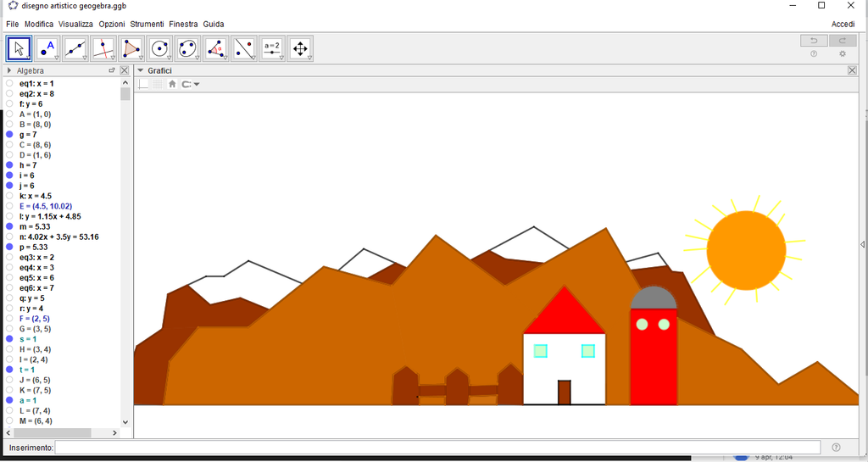Select the Move arrow tool

pos(19,49)
